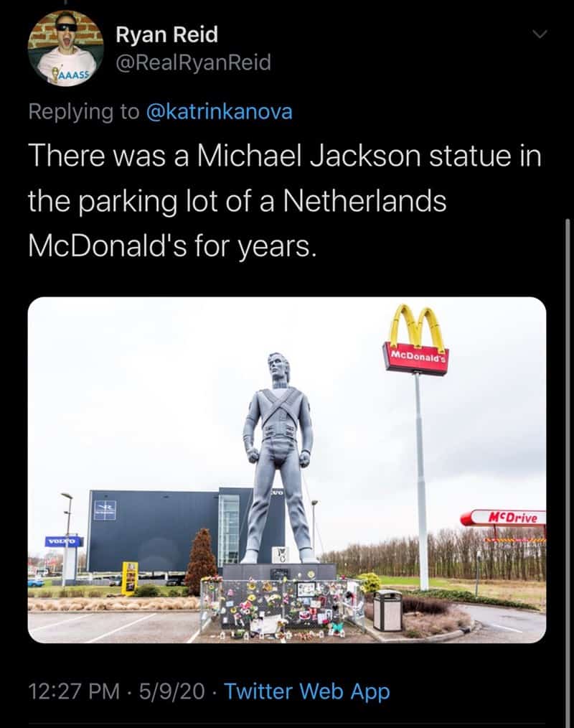The height and width of the screenshot is (728, 574).
Task: Open Ryan Reid's profile avatar
Action: click(x=65, y=48)
